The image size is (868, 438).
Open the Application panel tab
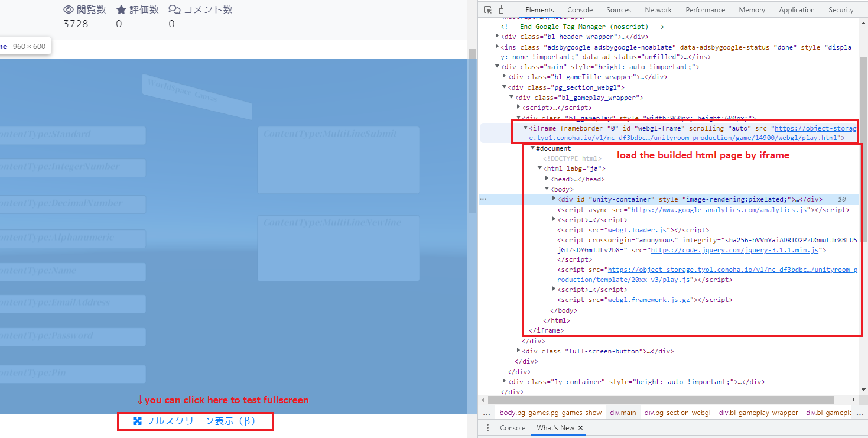click(x=797, y=9)
